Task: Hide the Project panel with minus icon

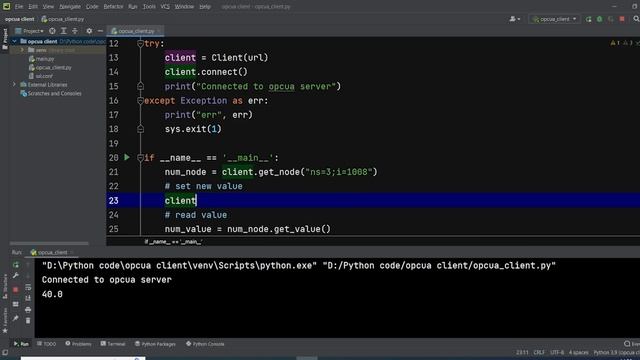Action: tap(100, 31)
